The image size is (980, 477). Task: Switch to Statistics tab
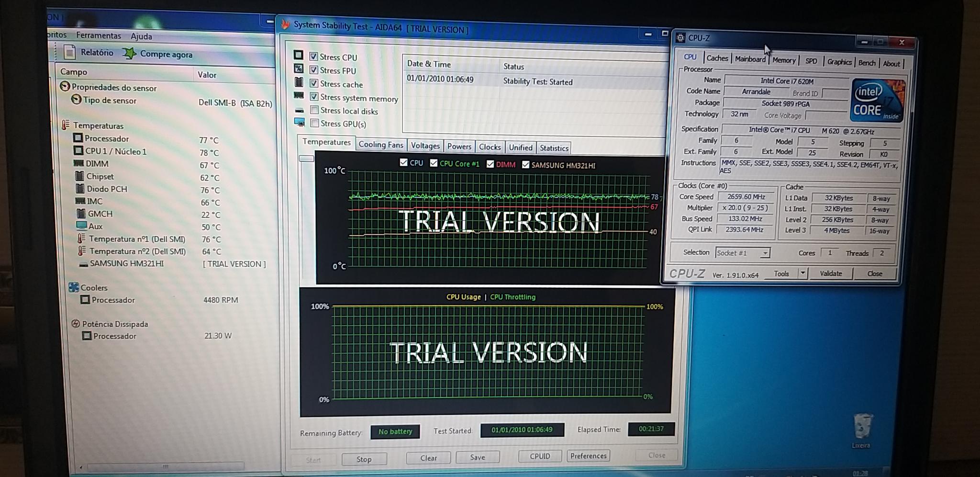coord(554,148)
